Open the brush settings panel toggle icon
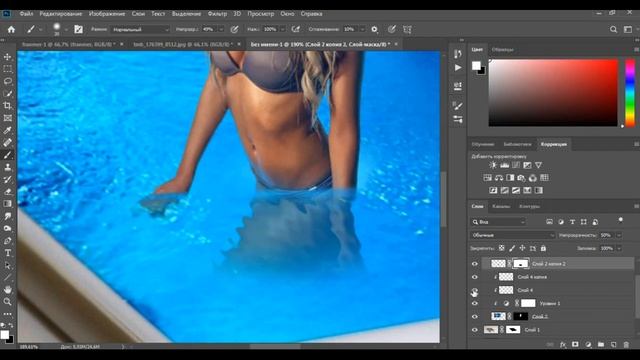Screen dimensions: 640x360 (x=78, y=29)
